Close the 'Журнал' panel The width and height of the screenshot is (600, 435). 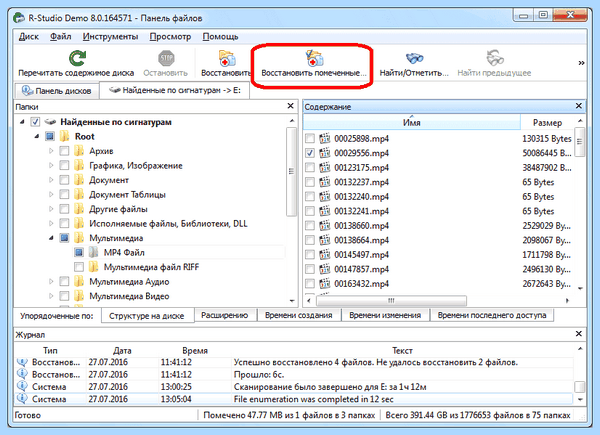(579, 334)
